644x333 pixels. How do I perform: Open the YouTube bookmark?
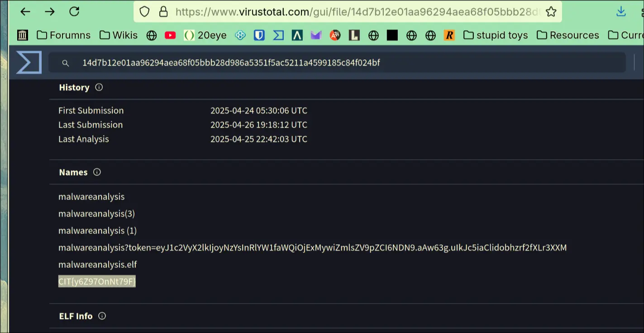170,35
